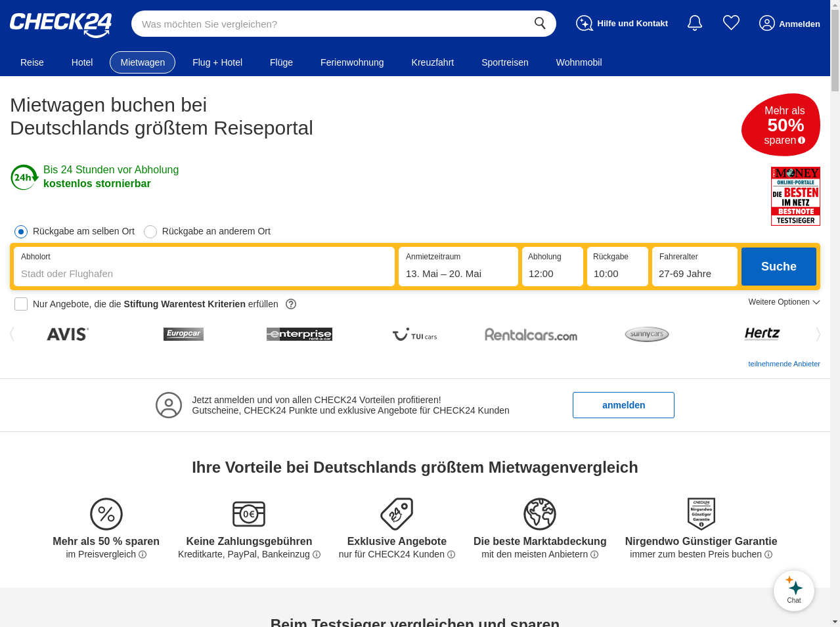Click the page vertical scrollbar
The image size is (840, 627).
[835, 49]
